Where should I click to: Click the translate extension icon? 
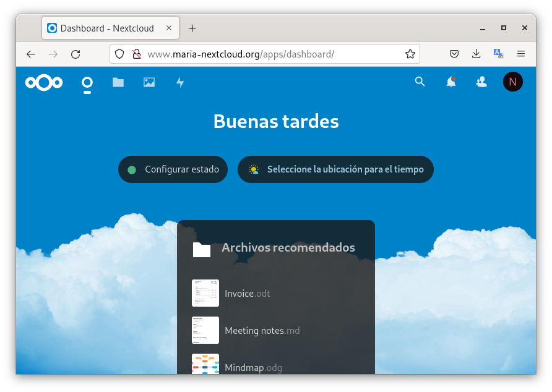498,54
